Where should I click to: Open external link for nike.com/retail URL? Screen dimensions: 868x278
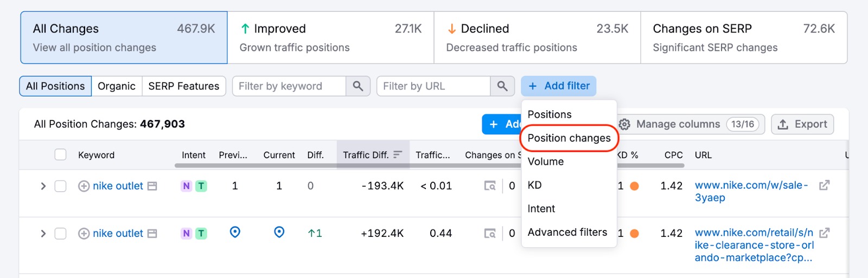(x=824, y=233)
